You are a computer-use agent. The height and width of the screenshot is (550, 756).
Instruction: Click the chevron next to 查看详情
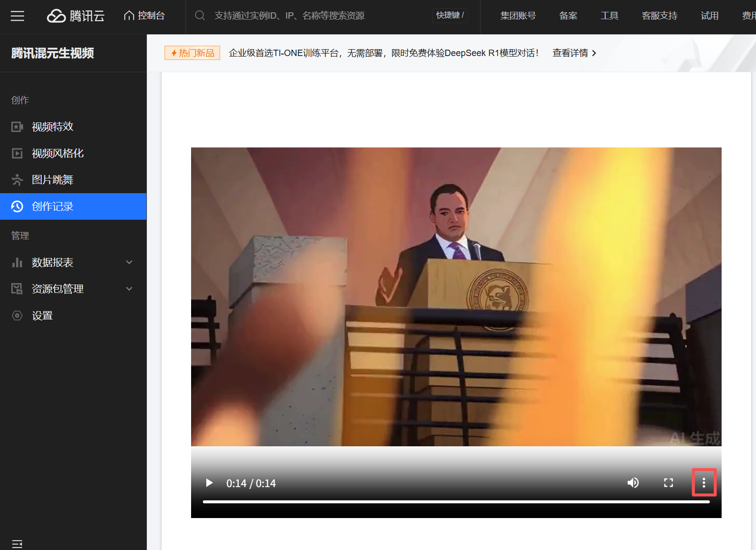594,53
